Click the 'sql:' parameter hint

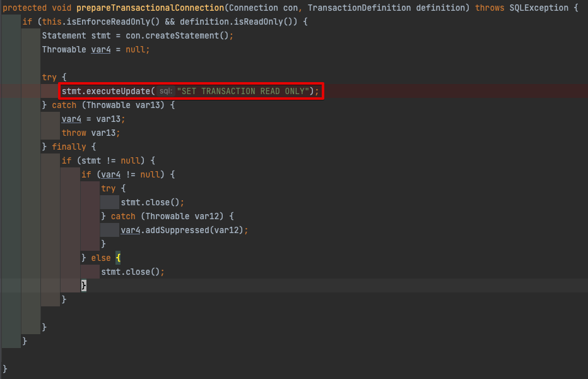tap(165, 91)
